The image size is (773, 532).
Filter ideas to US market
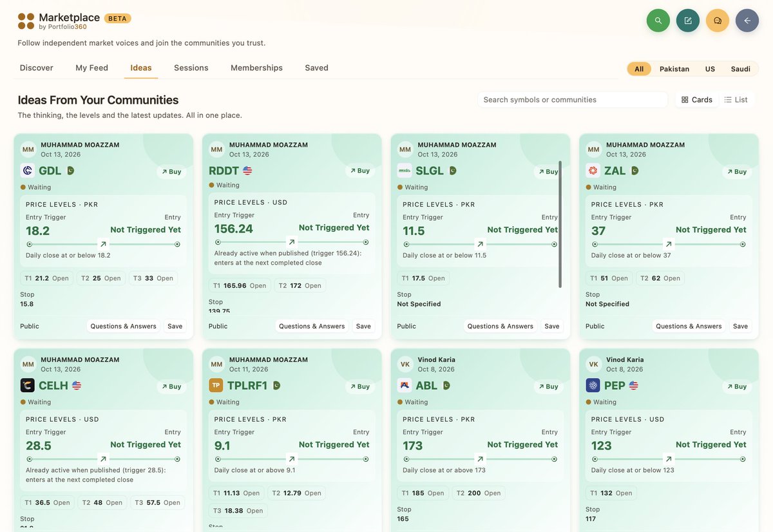tap(710, 69)
